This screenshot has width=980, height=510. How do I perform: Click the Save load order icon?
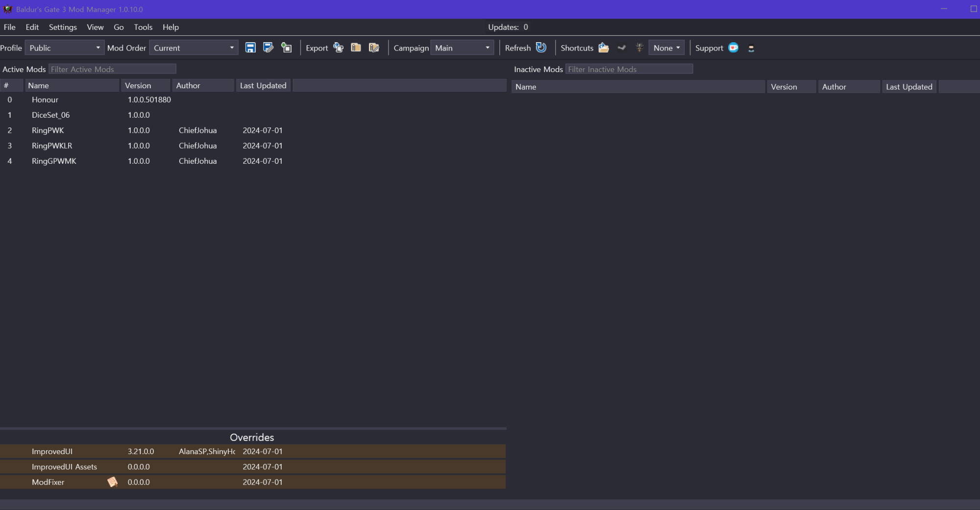[250, 48]
